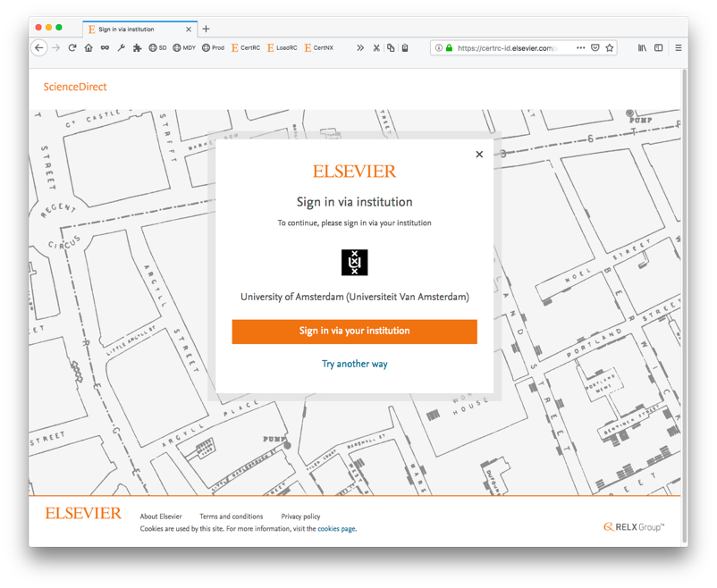Click the scissors cut icon
This screenshot has height=588, width=717.
376,47
